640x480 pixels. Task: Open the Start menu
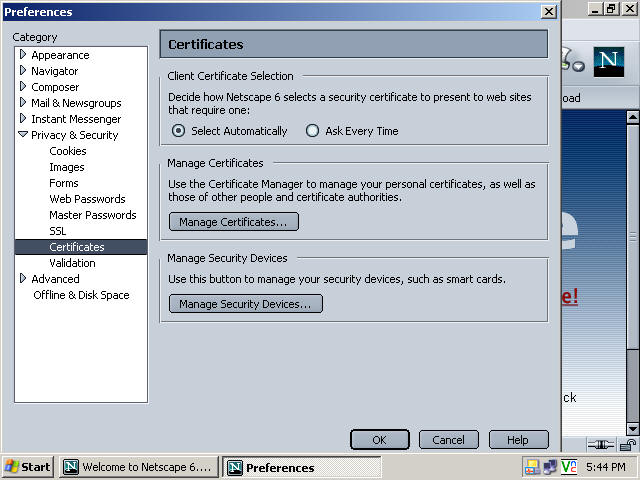click(x=27, y=467)
